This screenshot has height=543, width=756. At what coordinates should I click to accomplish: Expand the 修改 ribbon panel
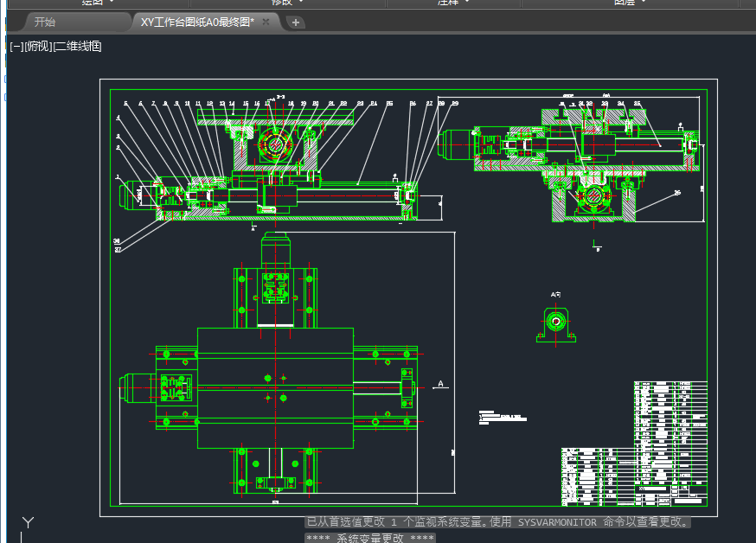(x=287, y=3)
